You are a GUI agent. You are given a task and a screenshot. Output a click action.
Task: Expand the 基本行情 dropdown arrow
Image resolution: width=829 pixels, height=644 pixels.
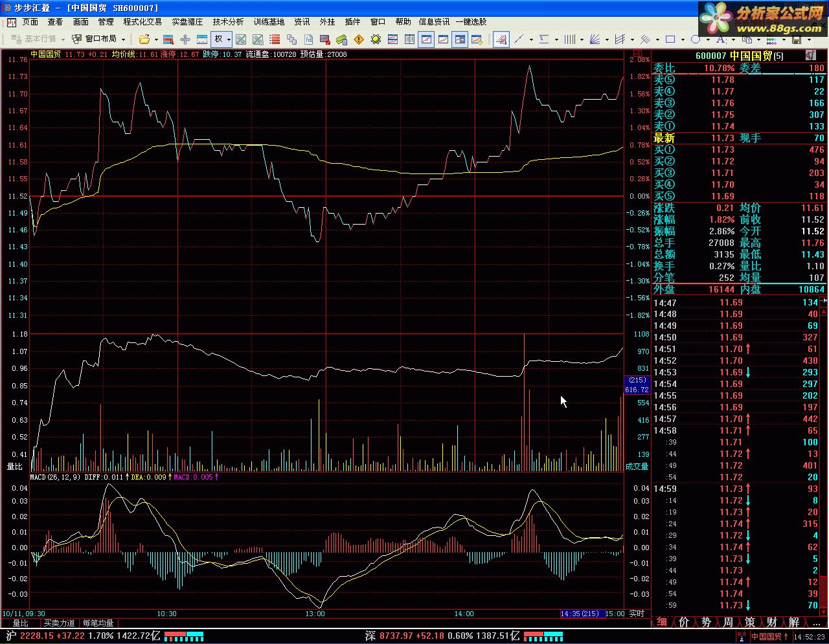63,39
